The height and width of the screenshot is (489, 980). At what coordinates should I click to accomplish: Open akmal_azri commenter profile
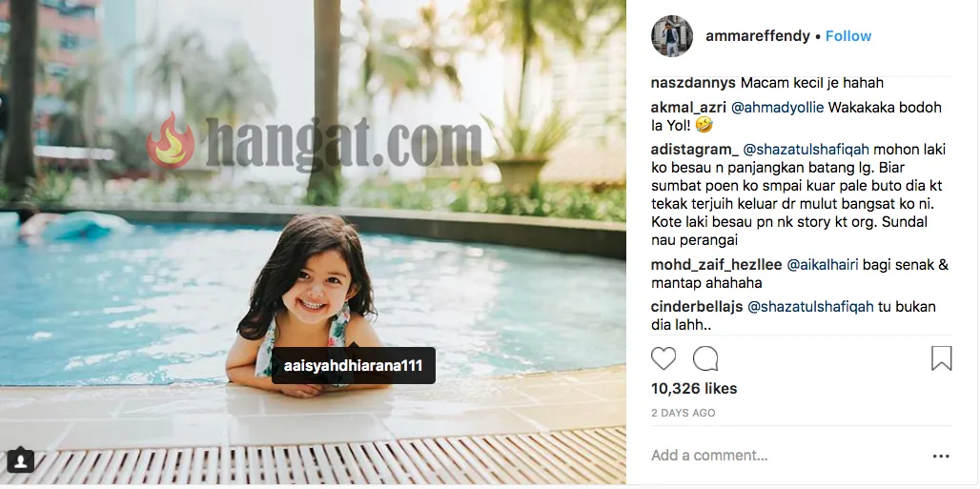tap(688, 108)
